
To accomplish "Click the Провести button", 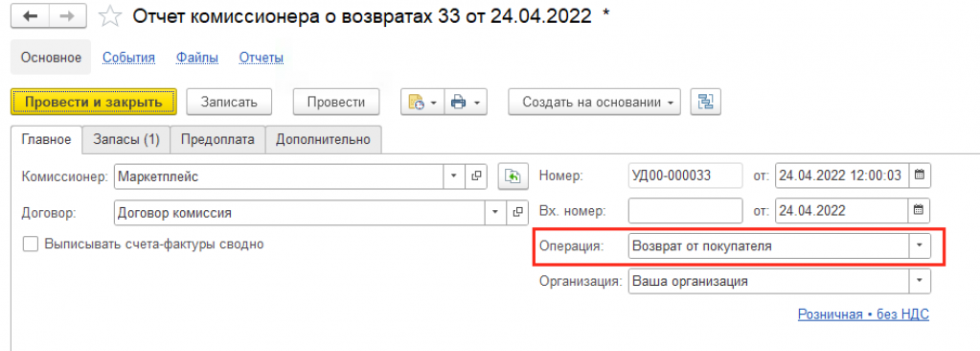I will 336,102.
